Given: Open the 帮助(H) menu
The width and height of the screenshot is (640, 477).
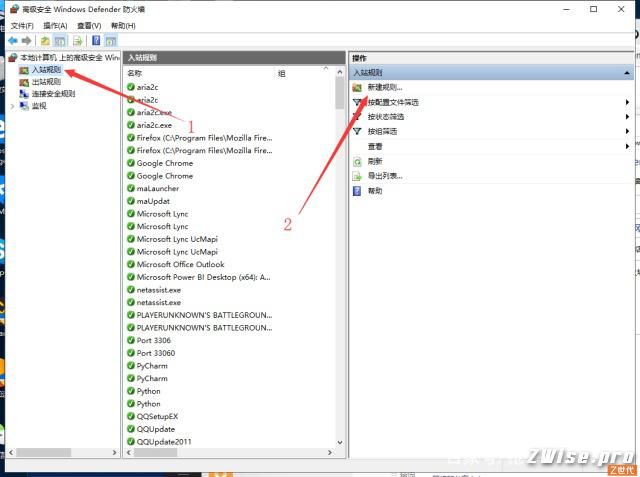Looking at the screenshot, I should coord(123,26).
